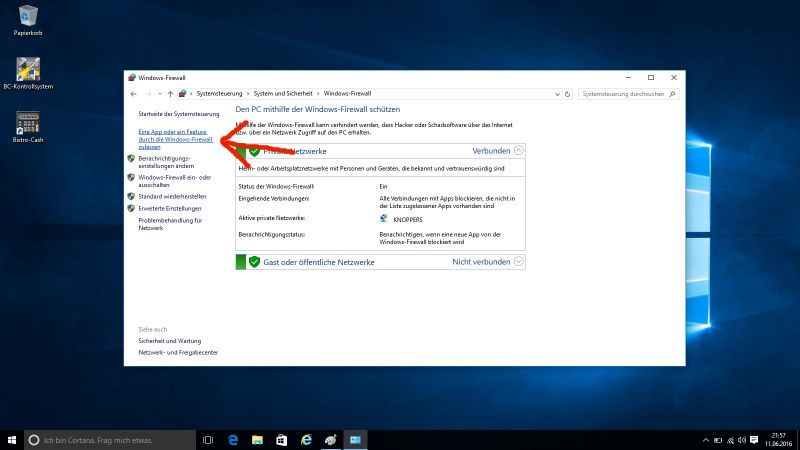Click Windows-Firewall breadcrumb item
Image resolution: width=800 pixels, height=450 pixels.
[x=347, y=94]
